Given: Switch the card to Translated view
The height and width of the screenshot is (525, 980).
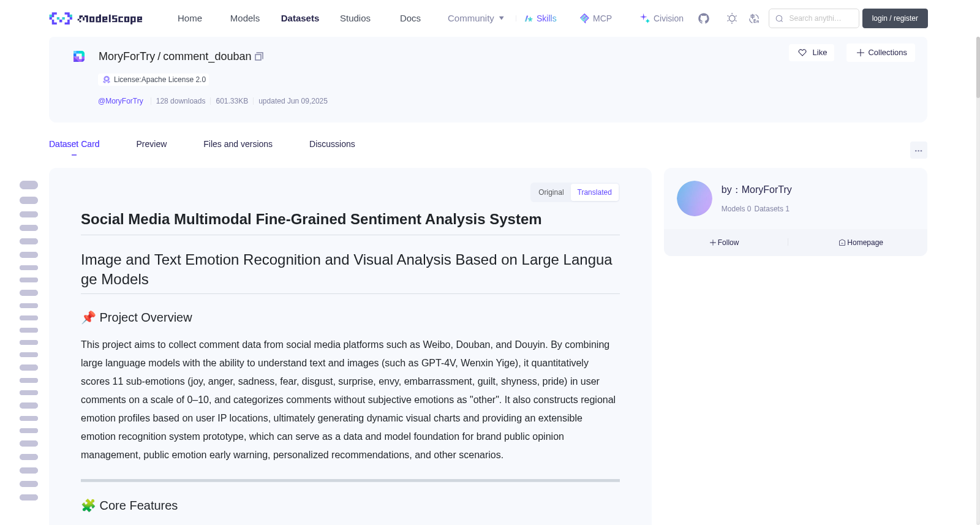Looking at the screenshot, I should click(x=594, y=192).
